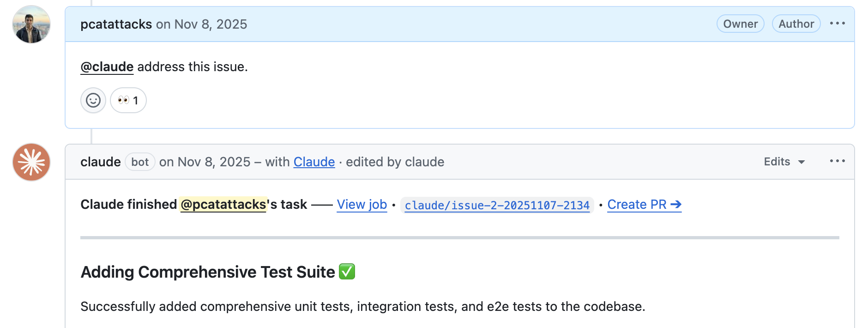Click the highlighted @pcatattacks mention
Viewport: 868px width, 328px height.
click(223, 204)
